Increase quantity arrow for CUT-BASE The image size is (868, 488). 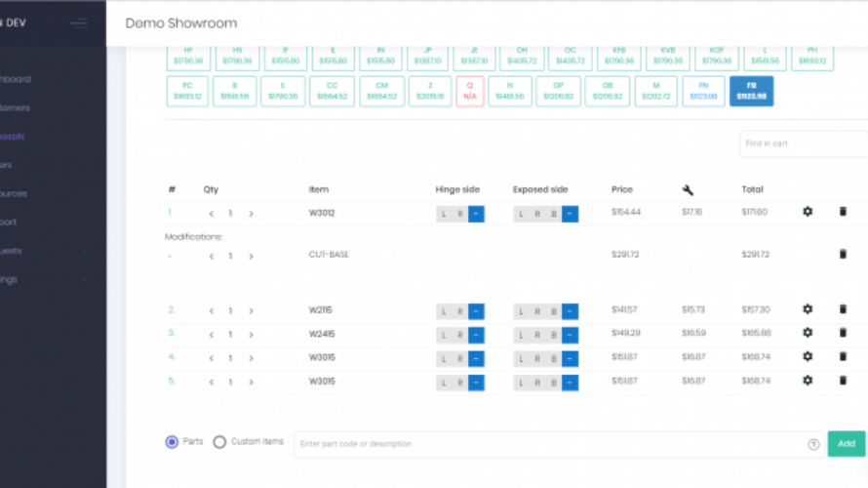(251, 257)
